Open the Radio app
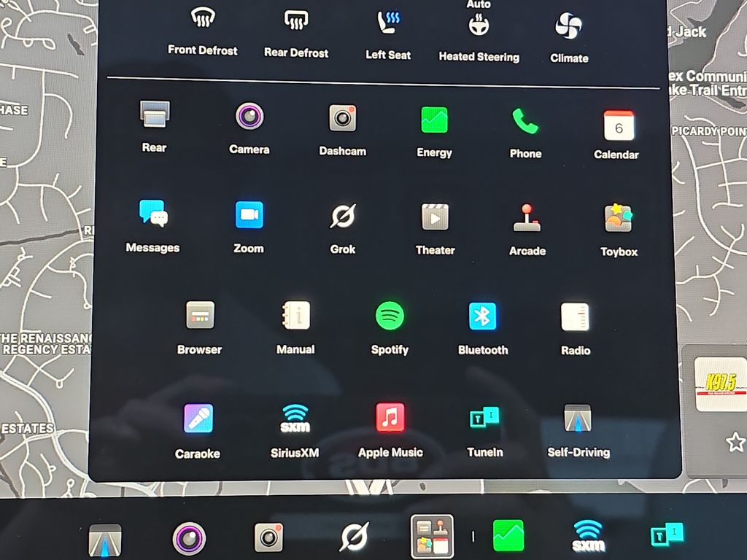The height and width of the screenshot is (560, 747). (x=576, y=329)
